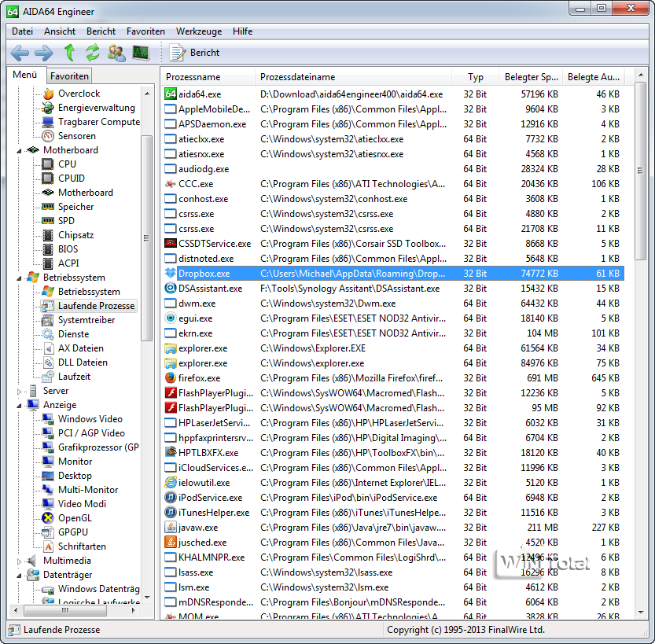Click the Forward arrow toolbar icon

(x=44, y=53)
